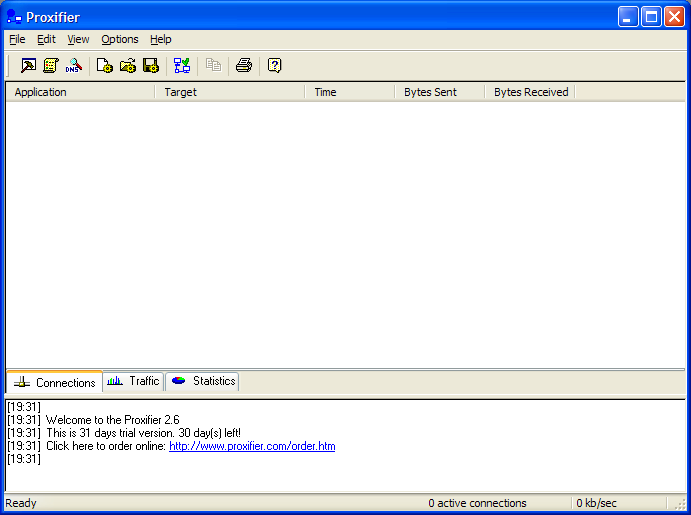
Task: Save profile floppy disk icon
Action: (x=151, y=66)
